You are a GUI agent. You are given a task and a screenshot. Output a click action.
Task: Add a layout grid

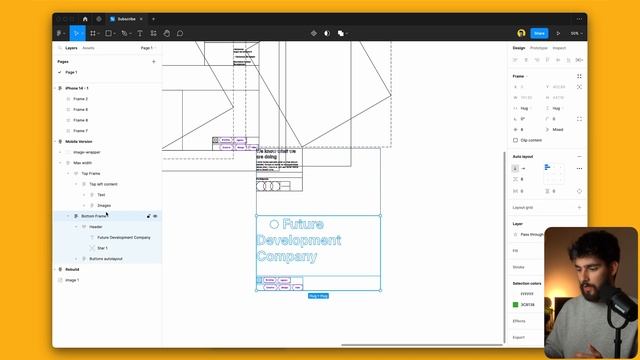pyautogui.click(x=579, y=208)
